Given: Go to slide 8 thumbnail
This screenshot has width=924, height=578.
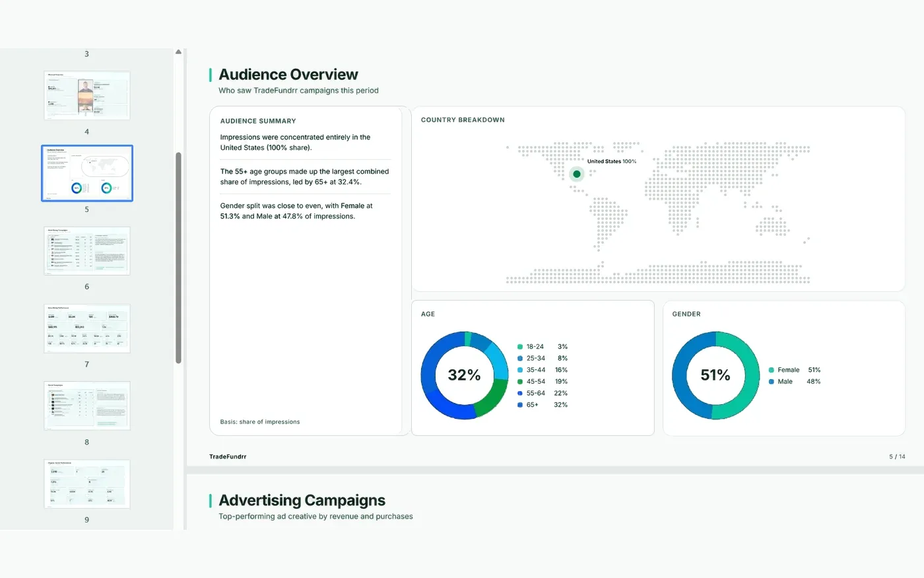Looking at the screenshot, I should pos(87,406).
